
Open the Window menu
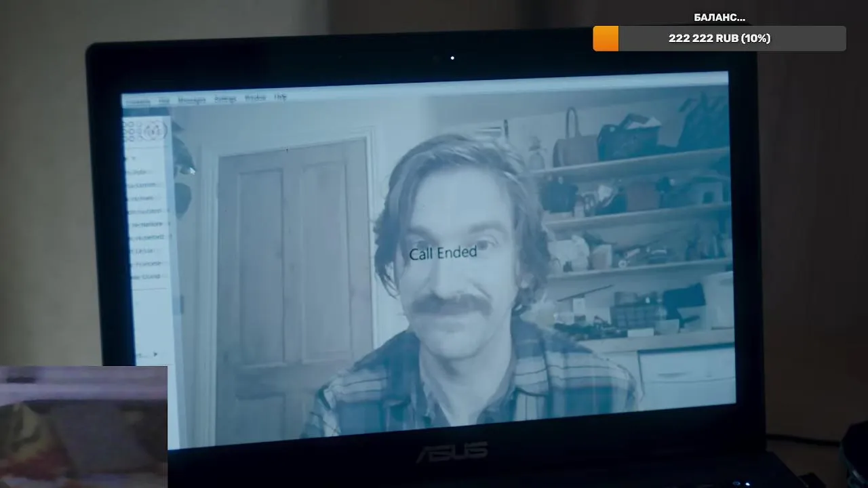tap(255, 98)
